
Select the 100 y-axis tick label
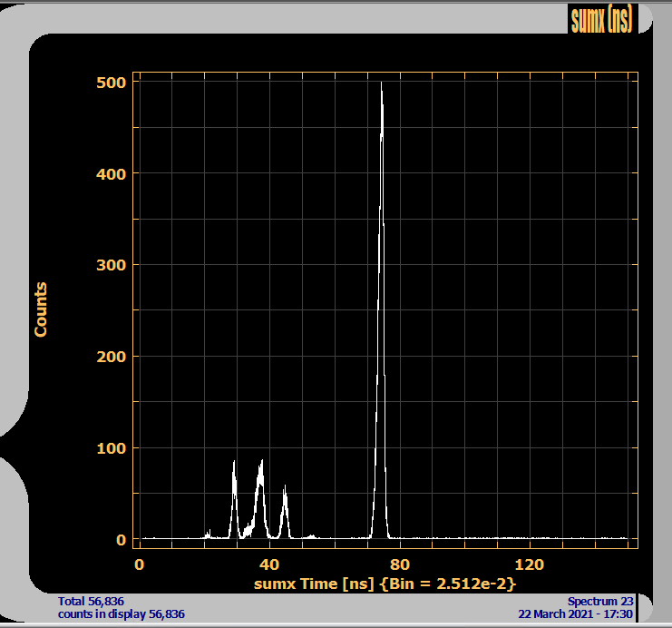pyautogui.click(x=111, y=448)
